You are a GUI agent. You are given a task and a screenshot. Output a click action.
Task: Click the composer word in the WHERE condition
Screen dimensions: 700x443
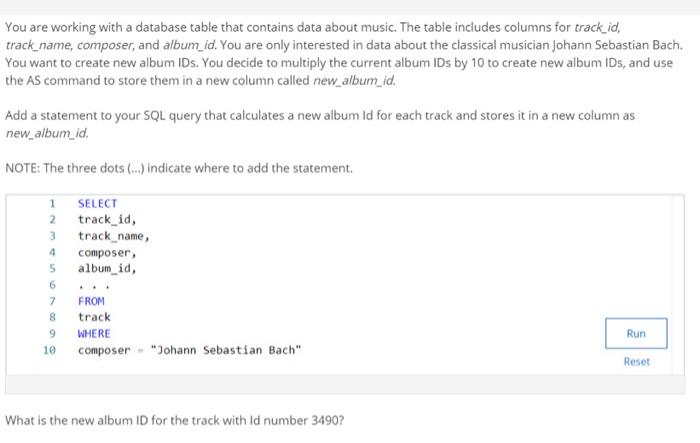pos(104,350)
